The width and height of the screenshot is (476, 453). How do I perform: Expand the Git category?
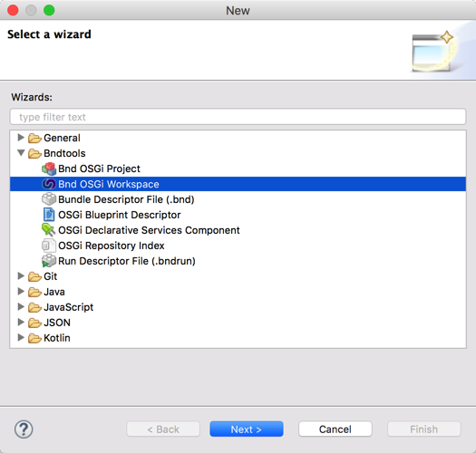21,275
